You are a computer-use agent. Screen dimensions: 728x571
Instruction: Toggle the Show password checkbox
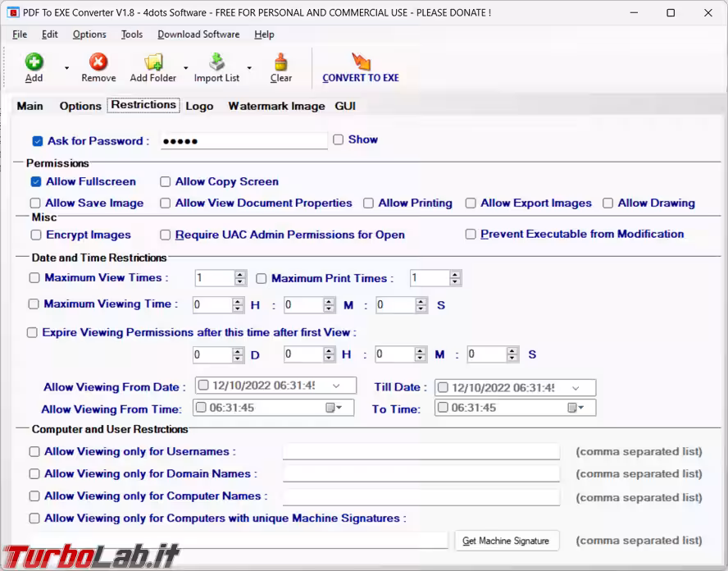click(338, 140)
